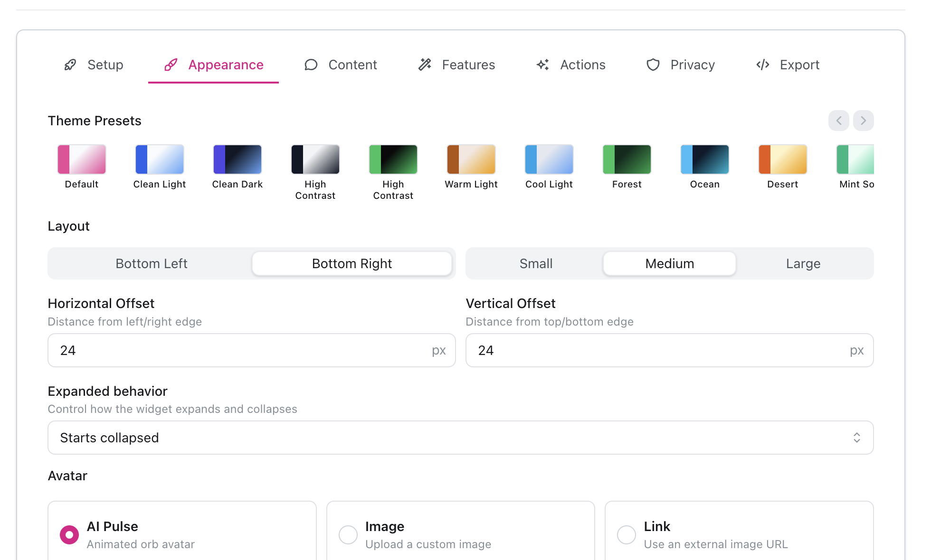This screenshot has height=560, width=931.
Task: Click the shield Privacy icon
Action: [x=653, y=65]
